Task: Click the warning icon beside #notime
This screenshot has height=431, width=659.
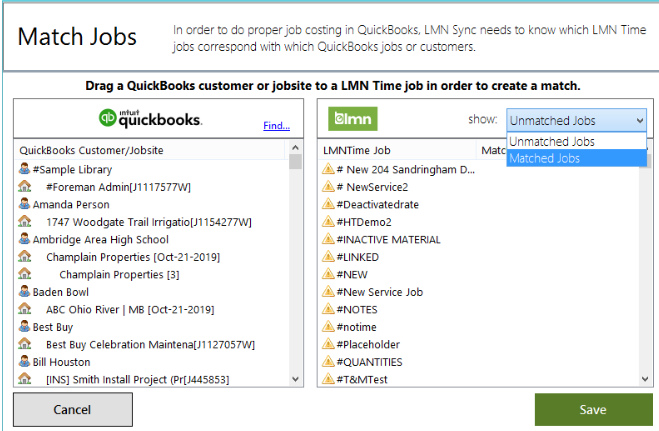Action: (328, 326)
